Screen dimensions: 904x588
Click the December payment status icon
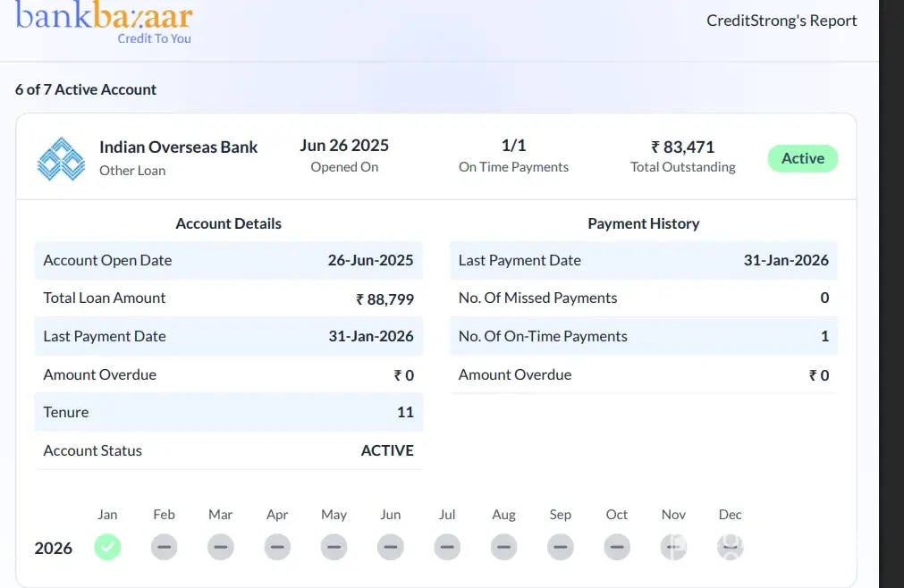pyautogui.click(x=731, y=547)
